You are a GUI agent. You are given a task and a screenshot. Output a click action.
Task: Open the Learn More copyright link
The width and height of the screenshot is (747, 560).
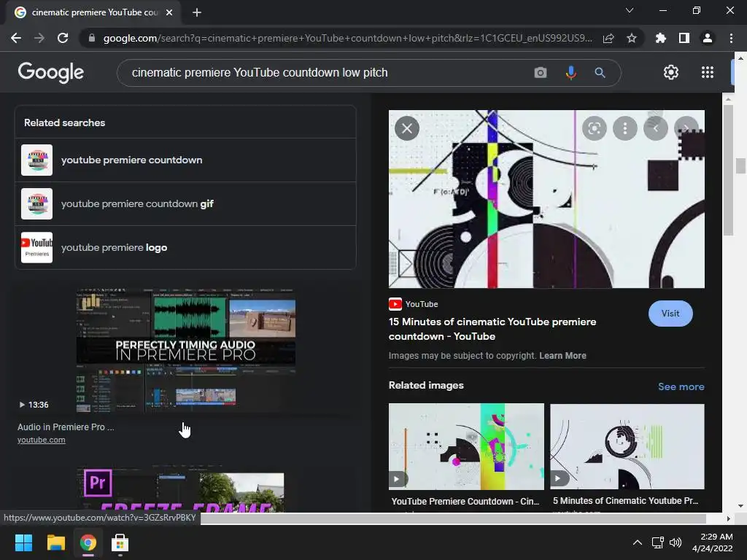(562, 356)
